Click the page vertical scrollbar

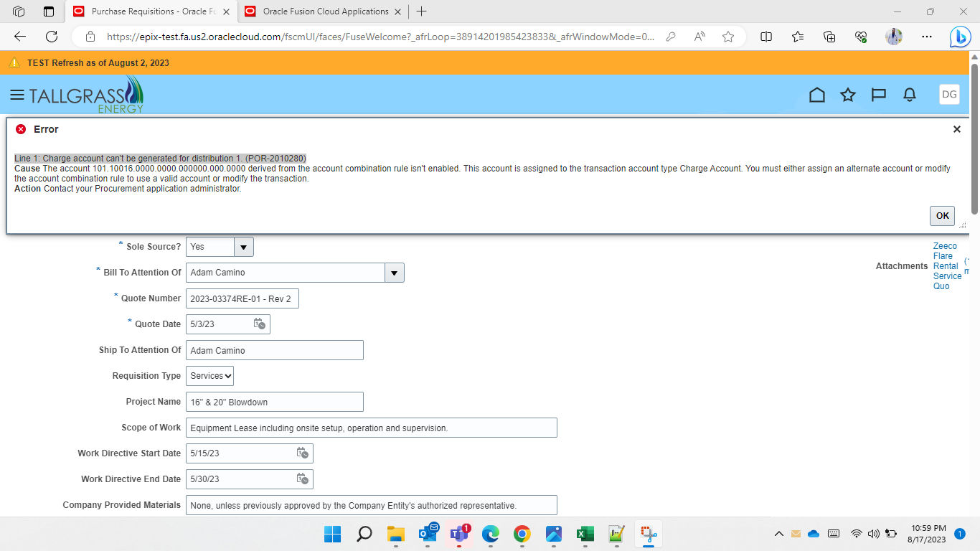[x=974, y=140]
